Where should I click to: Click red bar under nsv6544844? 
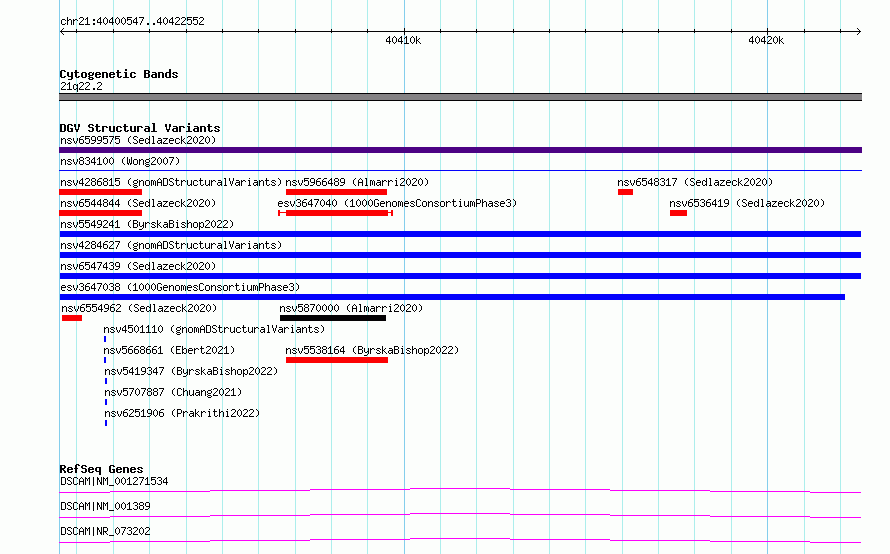pos(100,213)
